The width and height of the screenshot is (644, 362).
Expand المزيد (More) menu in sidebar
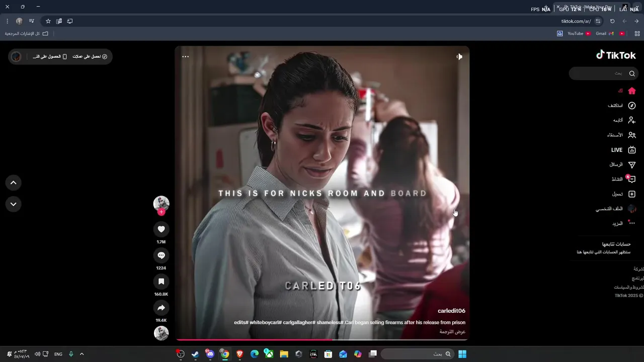coord(624,223)
